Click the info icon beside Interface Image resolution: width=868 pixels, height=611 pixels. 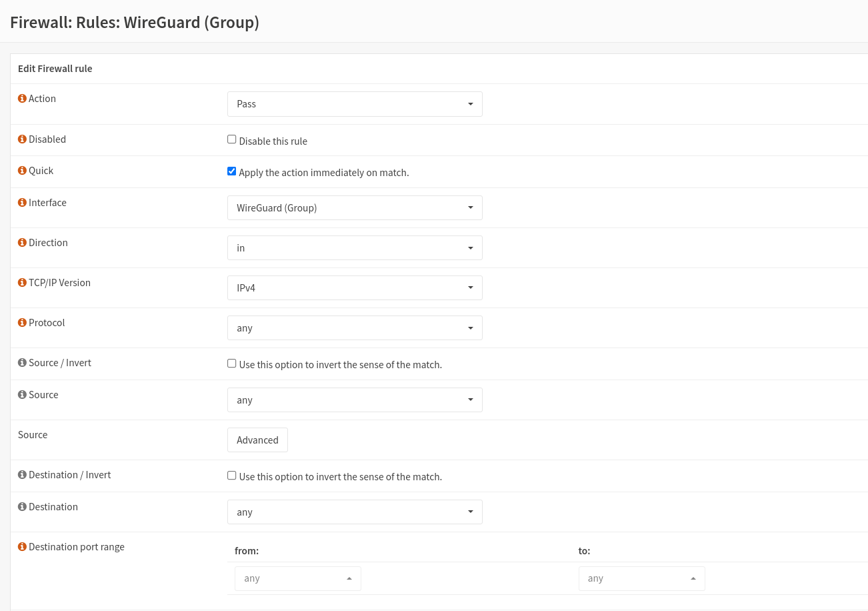pyautogui.click(x=22, y=203)
